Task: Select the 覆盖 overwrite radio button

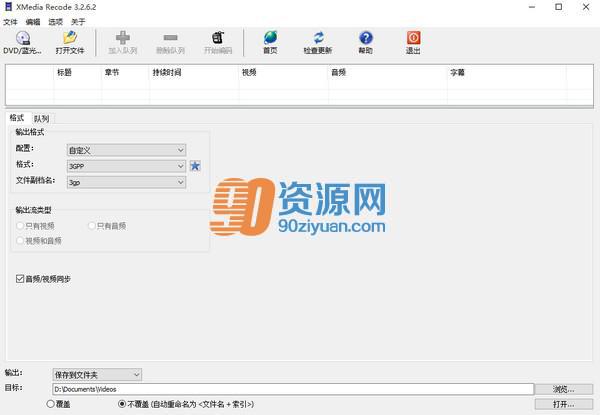Action: tap(50, 404)
